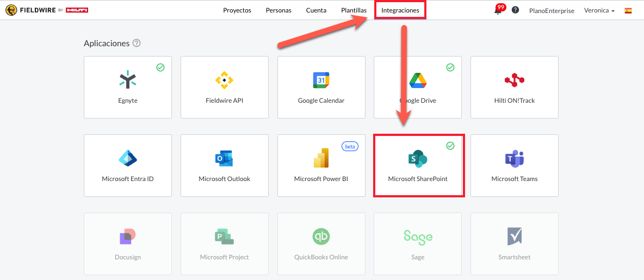Screen dimensions: 644x280
Task: Click the Egnyte connected green checkmark
Action: coord(160,67)
